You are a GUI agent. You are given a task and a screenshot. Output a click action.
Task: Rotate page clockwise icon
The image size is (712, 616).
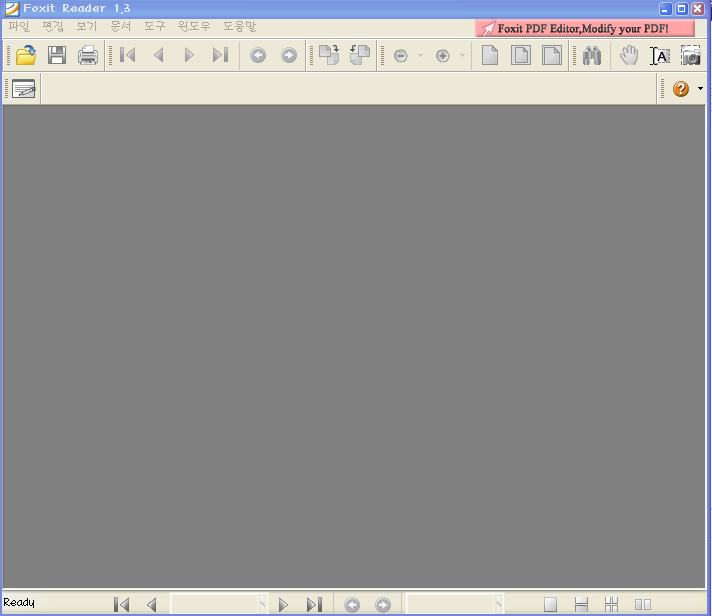click(329, 55)
